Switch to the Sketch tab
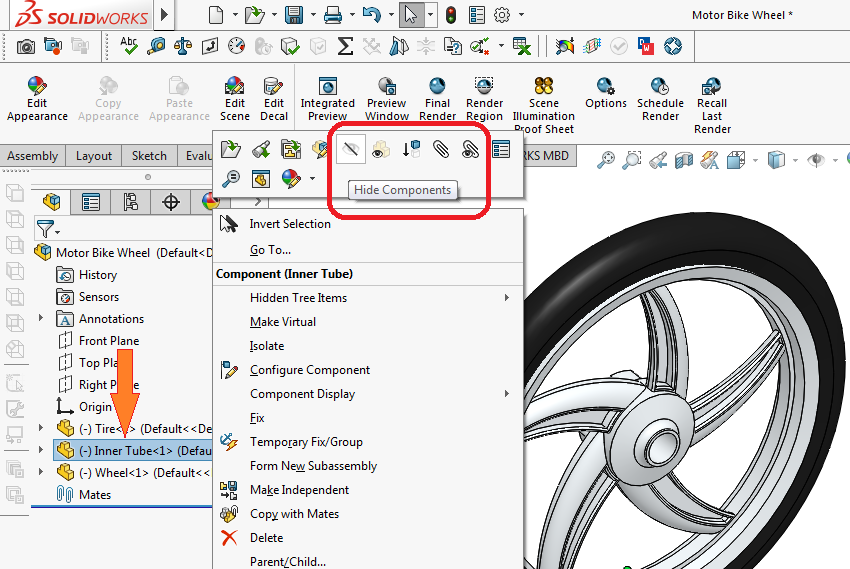Screen dimensions: 850x569 tap(149, 156)
